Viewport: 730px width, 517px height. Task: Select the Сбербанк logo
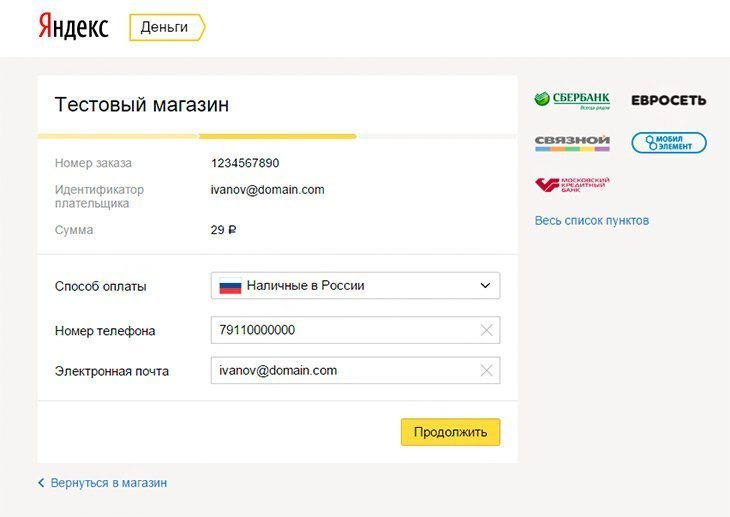click(x=572, y=100)
